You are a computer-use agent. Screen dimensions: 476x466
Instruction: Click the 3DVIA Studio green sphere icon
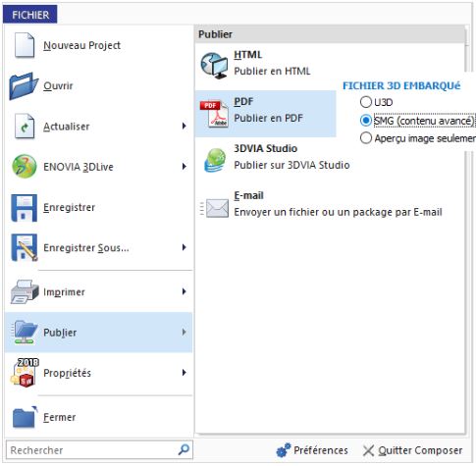(215, 160)
